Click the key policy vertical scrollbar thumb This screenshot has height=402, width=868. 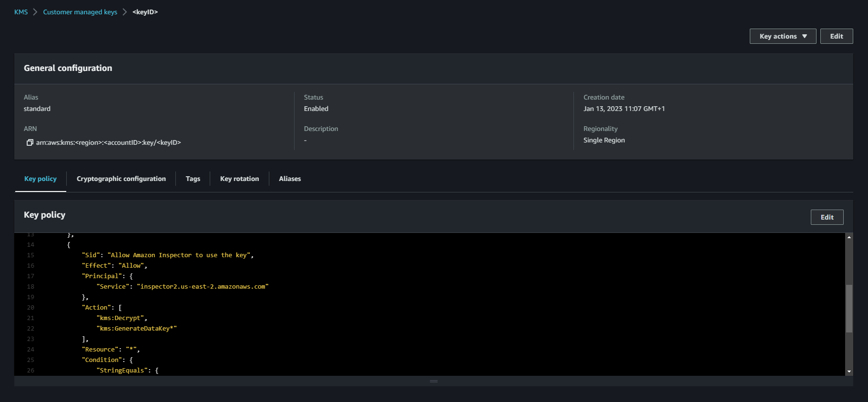[849, 309]
